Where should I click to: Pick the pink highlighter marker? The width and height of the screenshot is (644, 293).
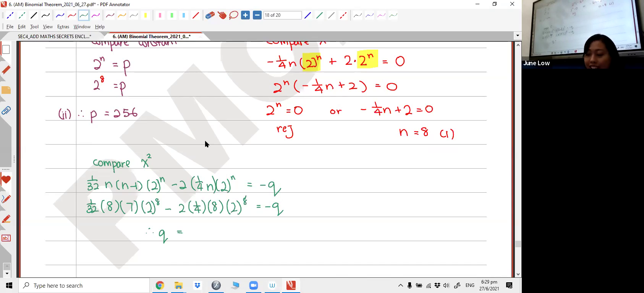[160, 15]
